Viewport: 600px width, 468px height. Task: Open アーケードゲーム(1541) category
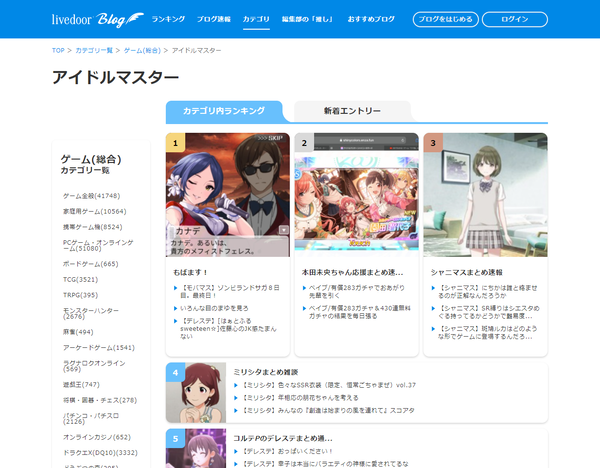pos(99,348)
